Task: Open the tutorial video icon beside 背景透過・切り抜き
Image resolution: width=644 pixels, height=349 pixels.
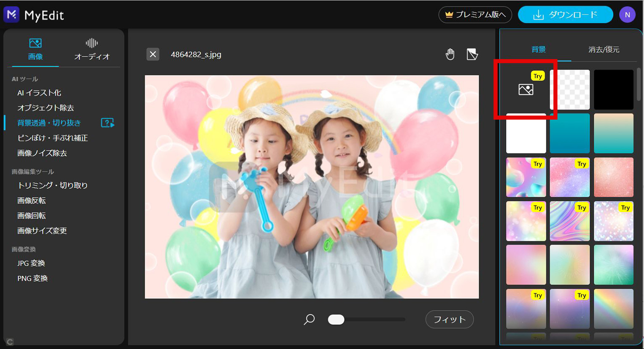Action: click(x=108, y=123)
